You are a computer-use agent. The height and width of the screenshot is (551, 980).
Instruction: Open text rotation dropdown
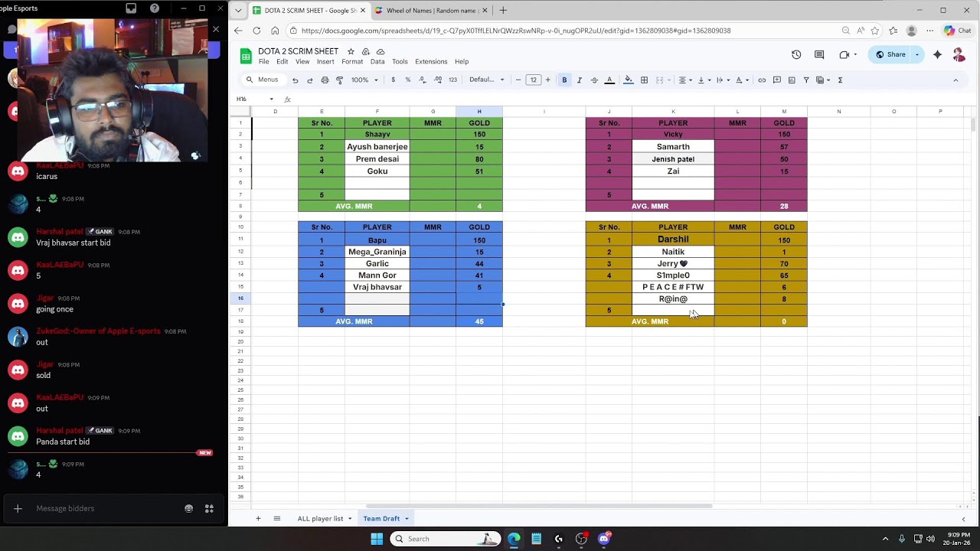[x=741, y=80]
